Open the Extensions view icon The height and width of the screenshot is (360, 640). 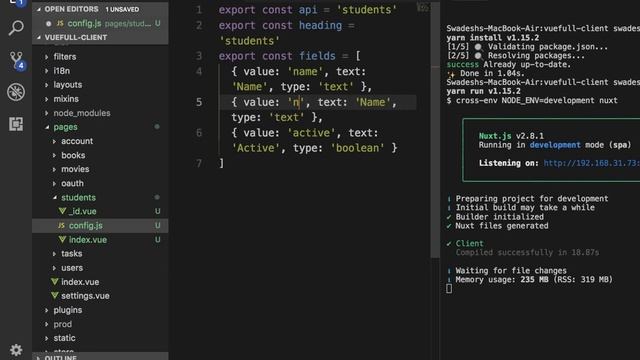click(x=16, y=124)
